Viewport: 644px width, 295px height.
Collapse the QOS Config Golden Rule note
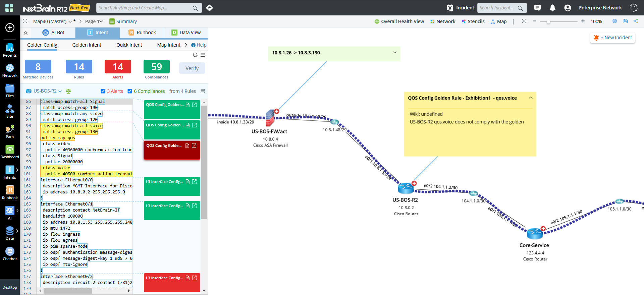[531, 98]
